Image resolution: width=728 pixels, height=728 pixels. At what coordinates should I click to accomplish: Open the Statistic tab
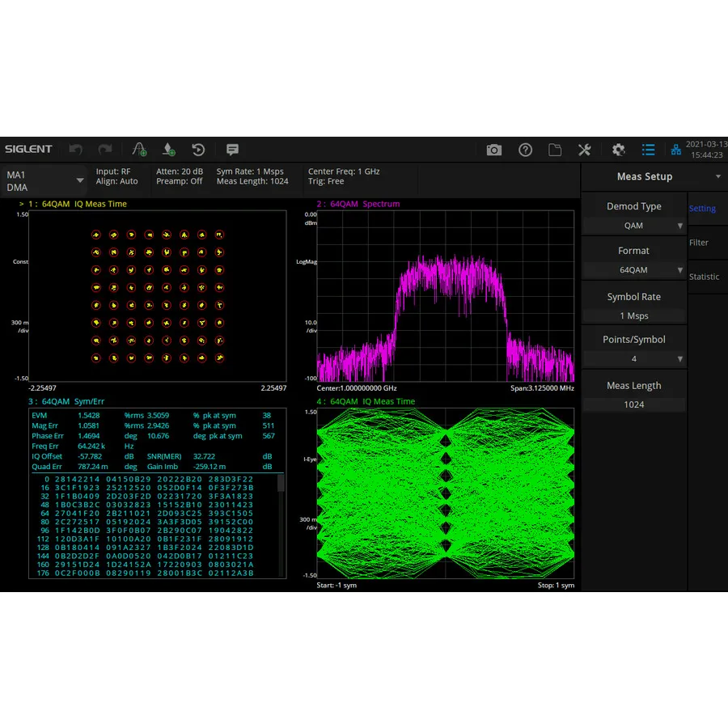coord(705,277)
